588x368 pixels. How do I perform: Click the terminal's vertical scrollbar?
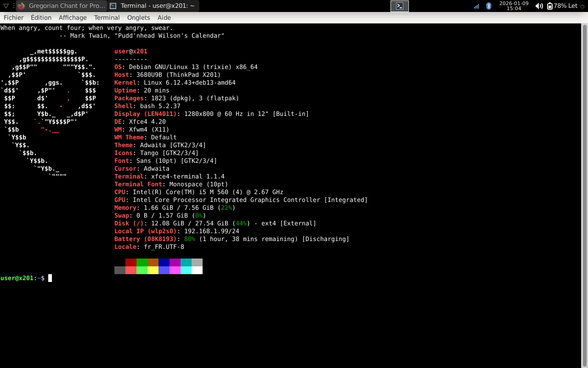[x=584, y=195]
